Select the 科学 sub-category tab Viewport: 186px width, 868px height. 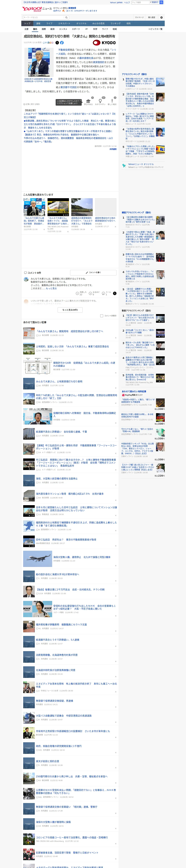95,29
